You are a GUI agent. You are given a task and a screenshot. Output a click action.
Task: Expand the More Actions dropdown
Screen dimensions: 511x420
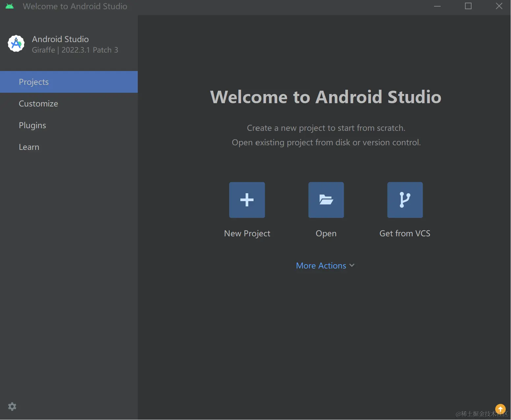point(325,266)
